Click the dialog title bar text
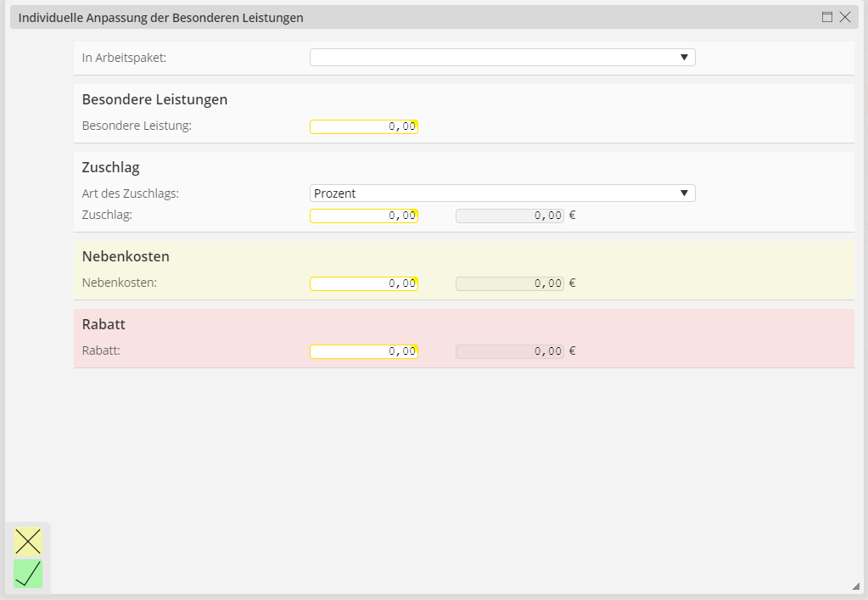 pyautogui.click(x=161, y=17)
